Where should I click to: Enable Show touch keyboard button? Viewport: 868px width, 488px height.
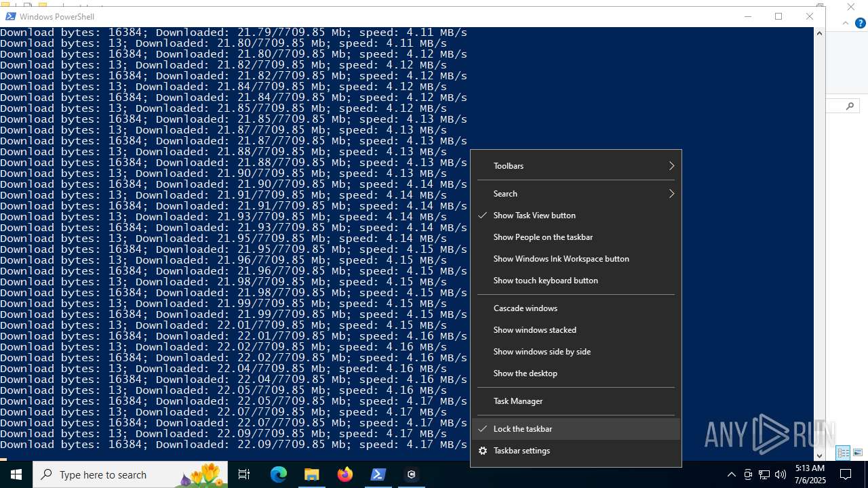pyautogui.click(x=576, y=281)
